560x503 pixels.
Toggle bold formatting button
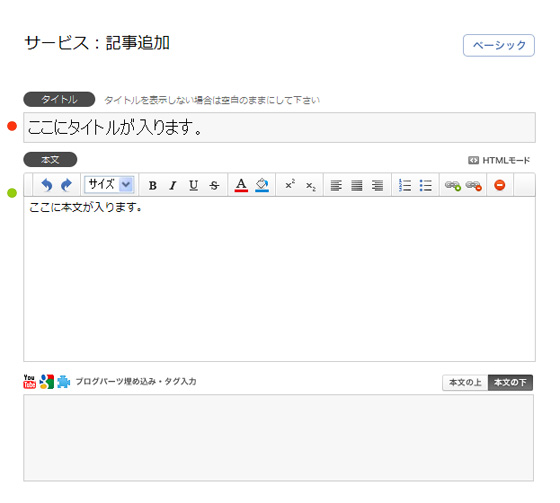click(152, 185)
